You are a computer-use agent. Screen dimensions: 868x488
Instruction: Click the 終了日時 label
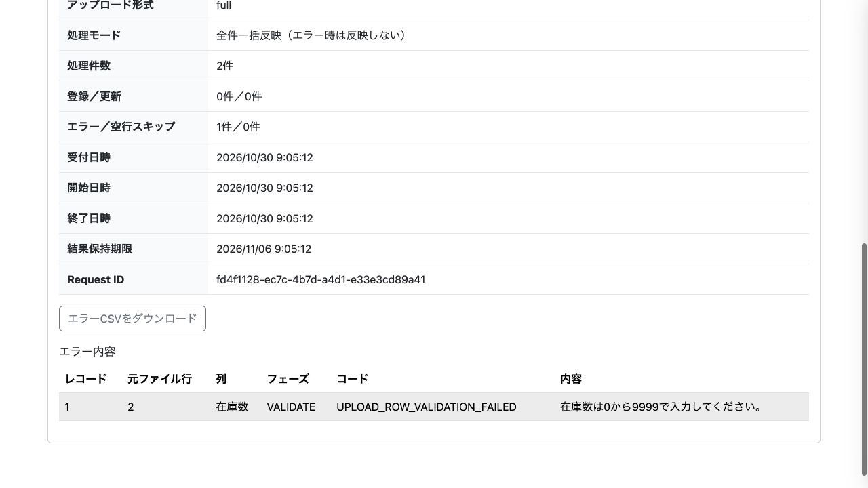89,218
